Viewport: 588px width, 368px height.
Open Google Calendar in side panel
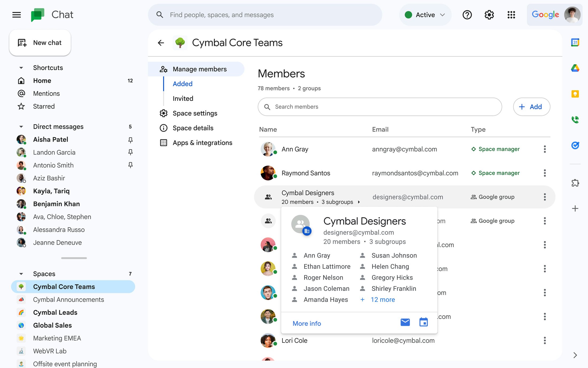(575, 42)
